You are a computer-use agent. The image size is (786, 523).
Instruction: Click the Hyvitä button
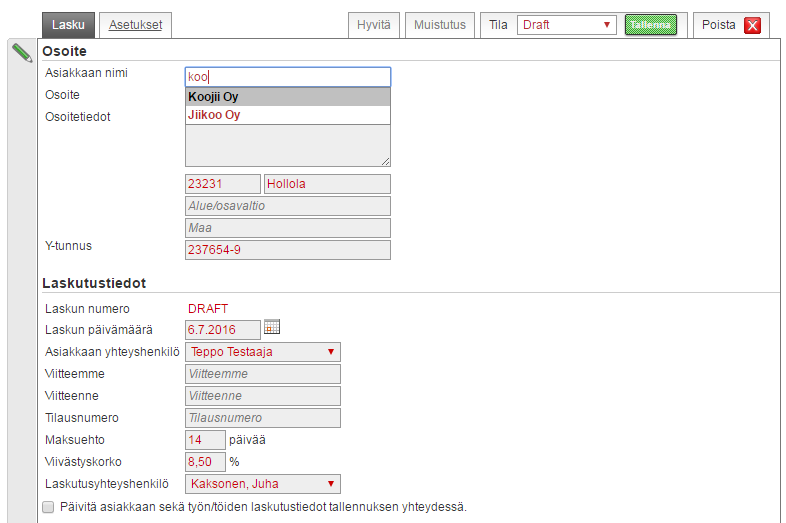click(375, 25)
